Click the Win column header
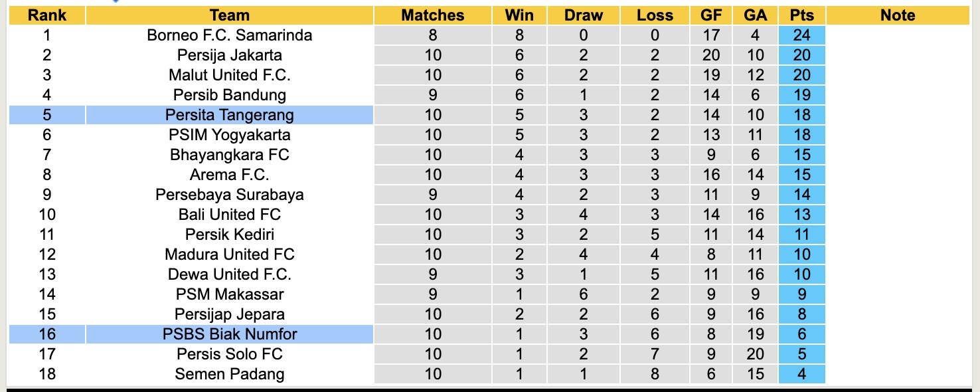Viewport: 980px width, 392px height. (519, 15)
